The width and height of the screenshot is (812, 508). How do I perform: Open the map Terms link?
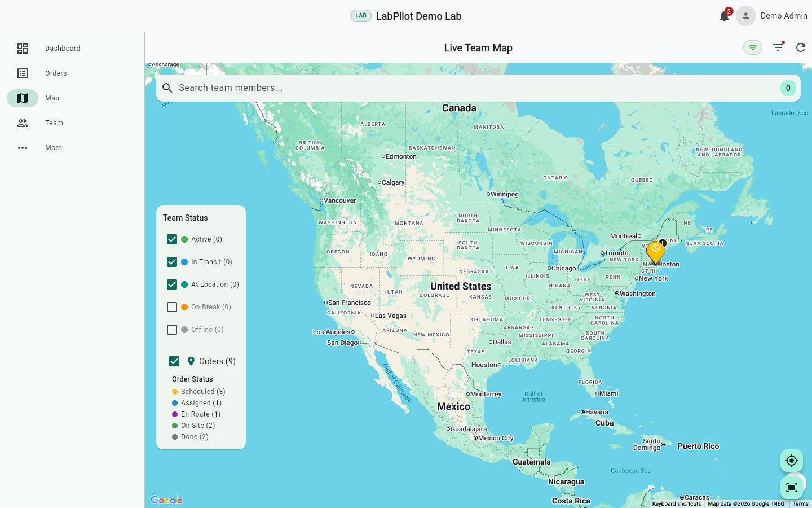(801, 504)
